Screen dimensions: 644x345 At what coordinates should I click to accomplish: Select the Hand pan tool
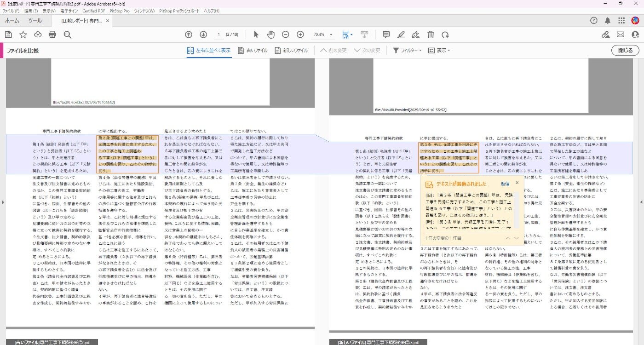[x=271, y=34]
